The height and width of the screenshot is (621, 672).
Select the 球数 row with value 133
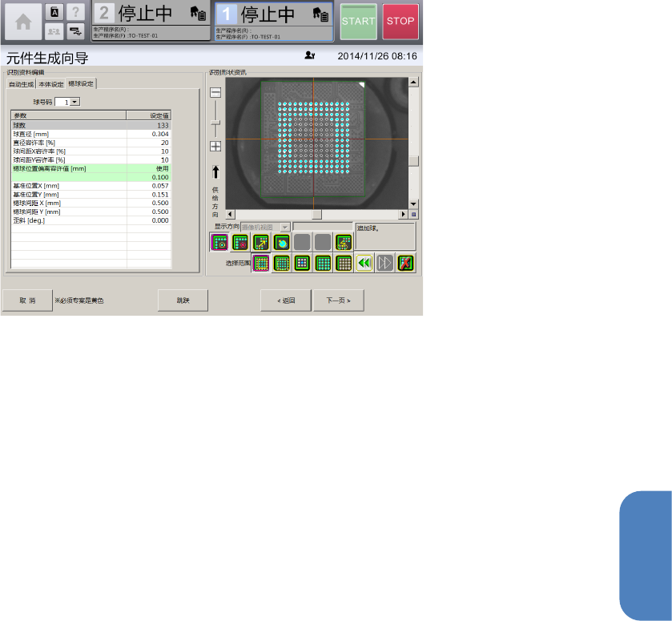91,125
